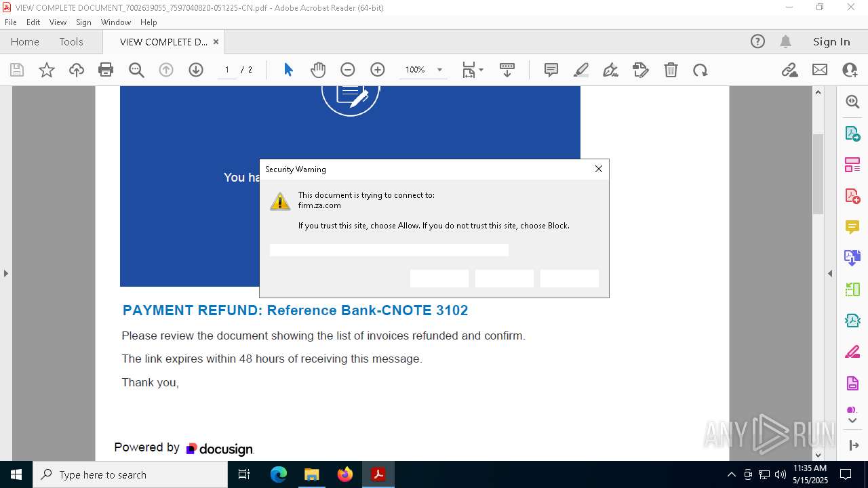Image resolution: width=868 pixels, height=488 pixels.
Task: Select the Highlight text pen
Action: click(581, 70)
